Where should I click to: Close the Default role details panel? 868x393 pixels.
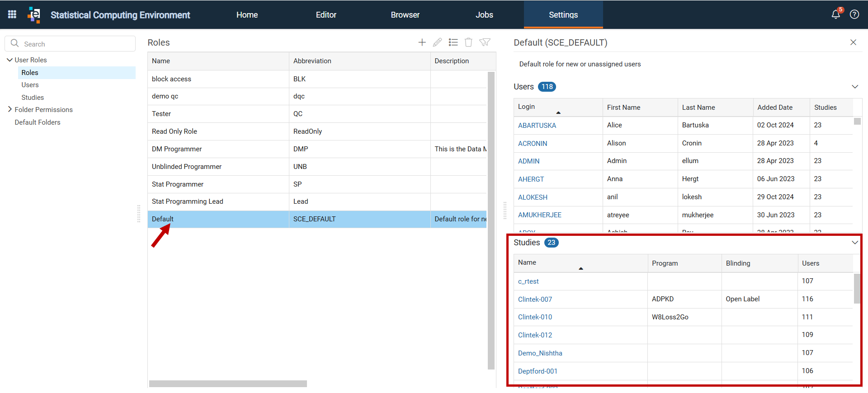[x=853, y=42]
